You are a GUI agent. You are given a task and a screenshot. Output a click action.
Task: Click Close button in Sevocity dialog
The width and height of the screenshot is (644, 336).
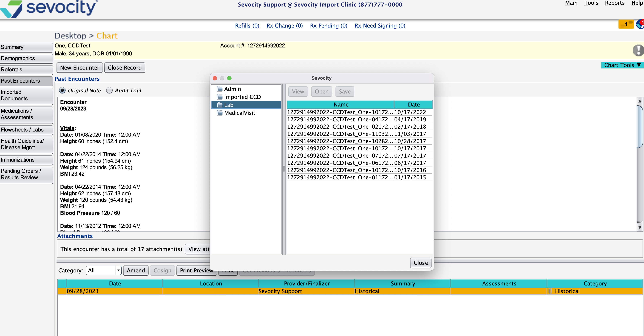pos(420,263)
